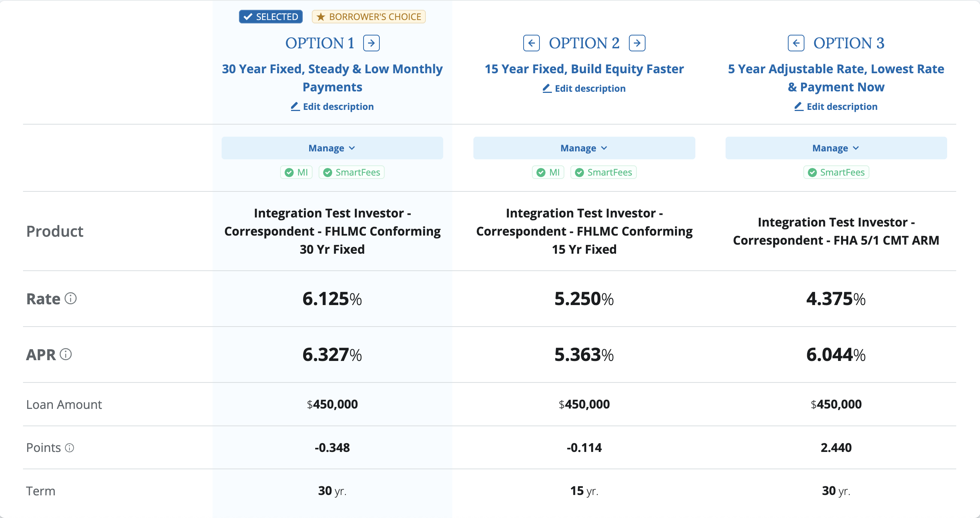Click the APR info icon
This screenshot has width=980, height=518.
[x=66, y=355]
